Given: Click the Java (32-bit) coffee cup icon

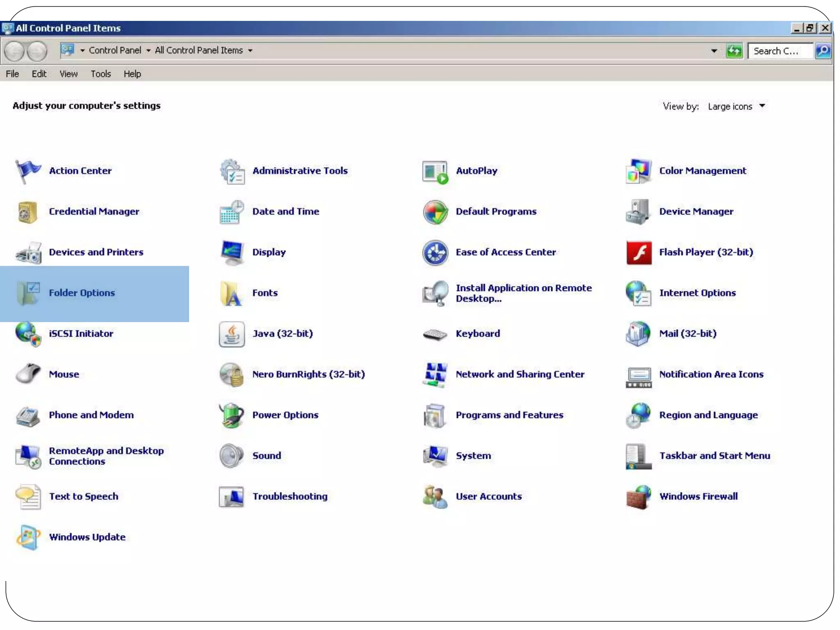Looking at the screenshot, I should [232, 334].
